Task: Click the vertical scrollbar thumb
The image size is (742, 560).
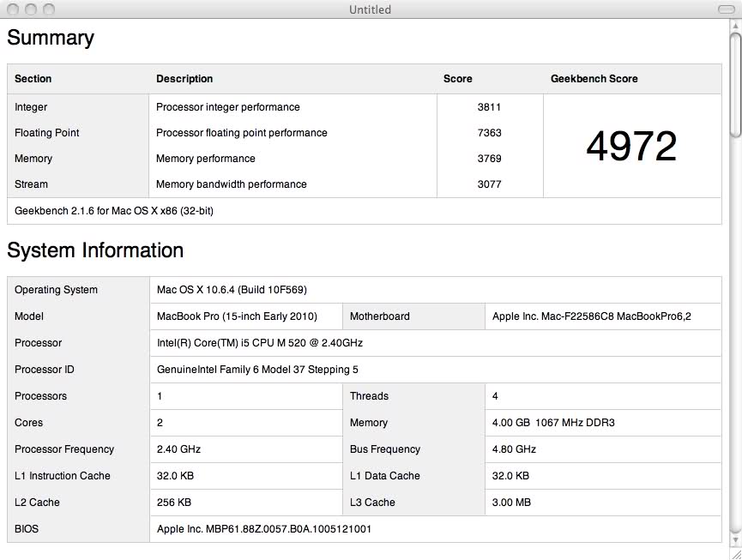Action: coord(735,84)
